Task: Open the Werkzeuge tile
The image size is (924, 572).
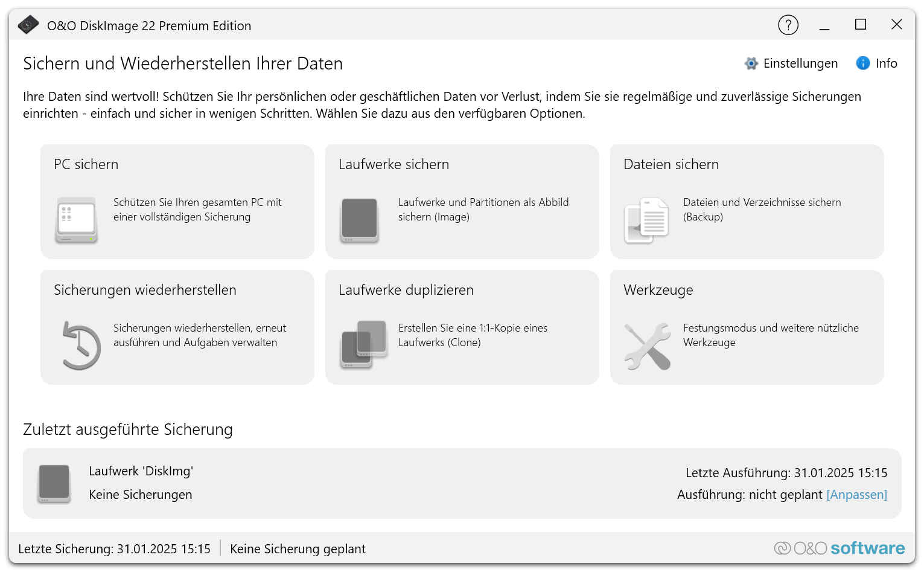Action: tap(747, 327)
